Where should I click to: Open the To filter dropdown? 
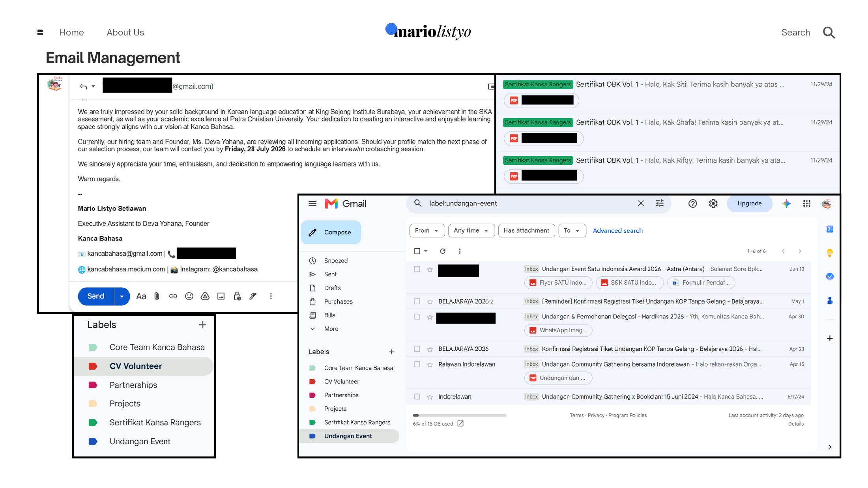572,231
